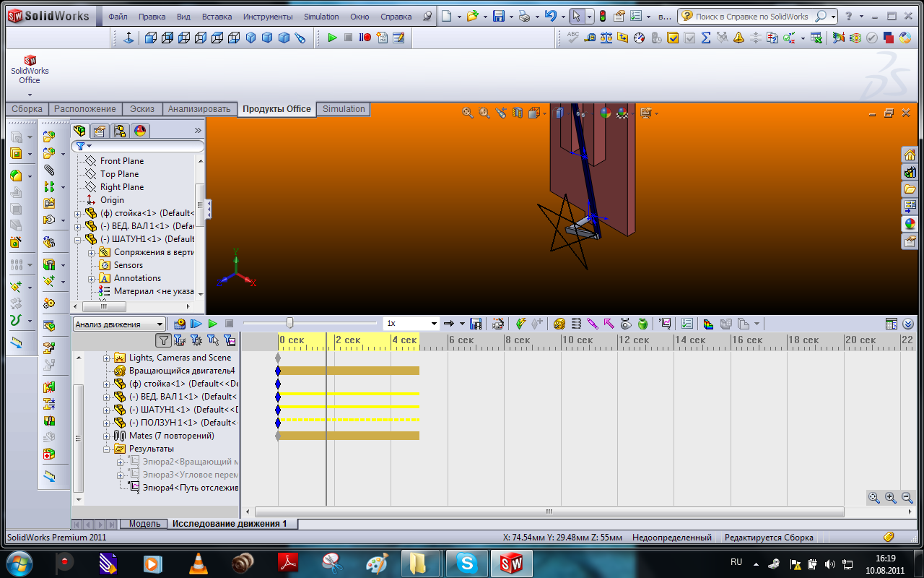Viewport: 924px width, 578px height.
Task: Open the 1x playback speed dropdown
Action: click(434, 324)
